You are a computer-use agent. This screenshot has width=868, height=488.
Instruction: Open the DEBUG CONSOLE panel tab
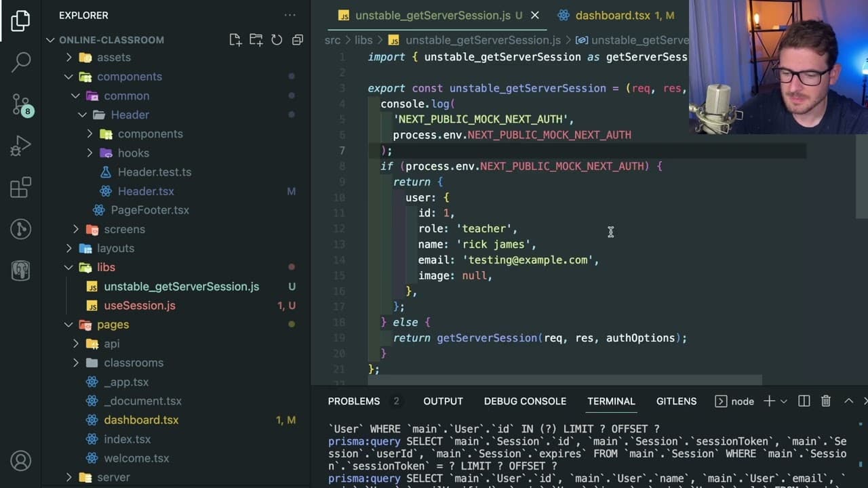point(525,401)
